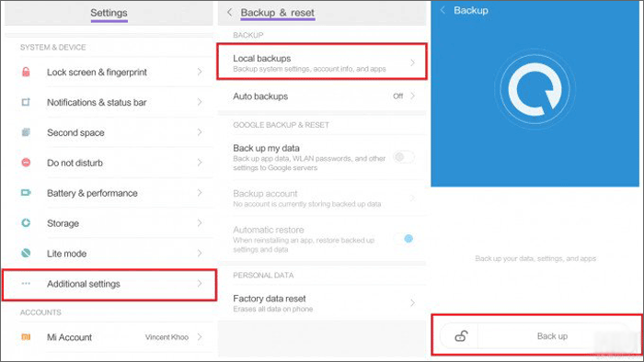Tap the Battery & performance icon
This screenshot has width=644, height=362.
pos(26,193)
